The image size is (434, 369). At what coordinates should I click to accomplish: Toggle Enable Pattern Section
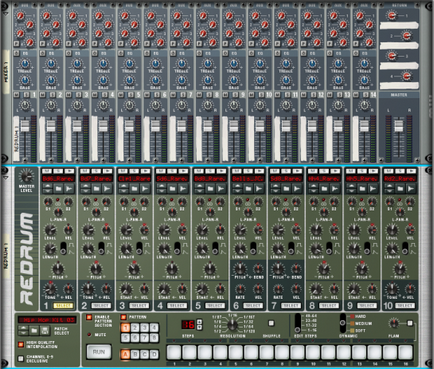(x=89, y=317)
